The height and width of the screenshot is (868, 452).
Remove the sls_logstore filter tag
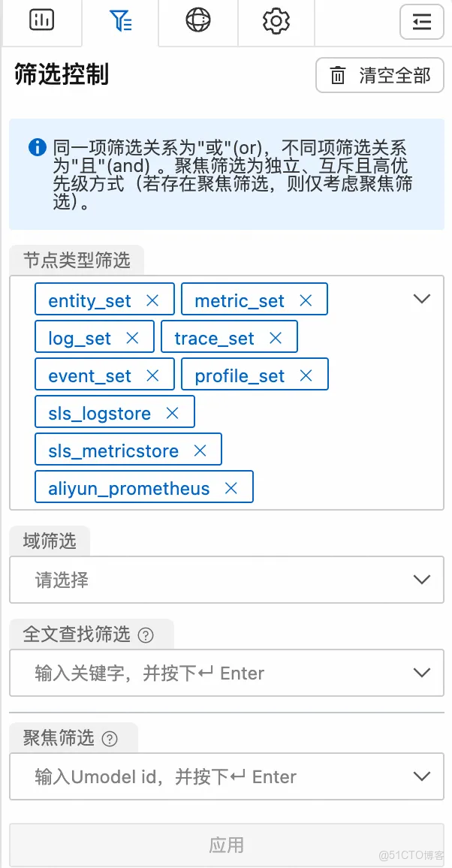172,412
